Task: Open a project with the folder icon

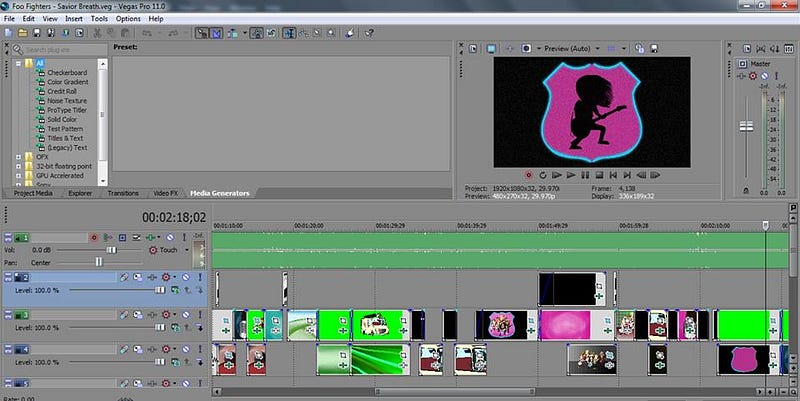Action: click(x=22, y=33)
